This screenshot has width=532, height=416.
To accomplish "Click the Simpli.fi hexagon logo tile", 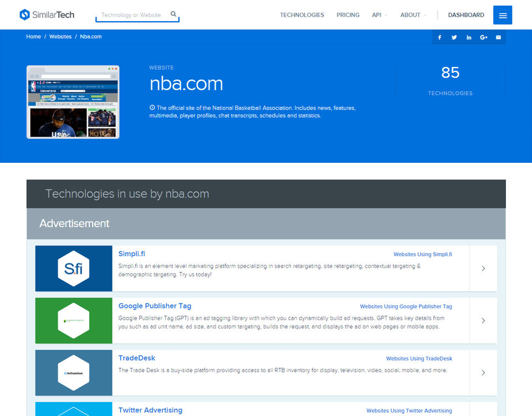I will coord(74,269).
